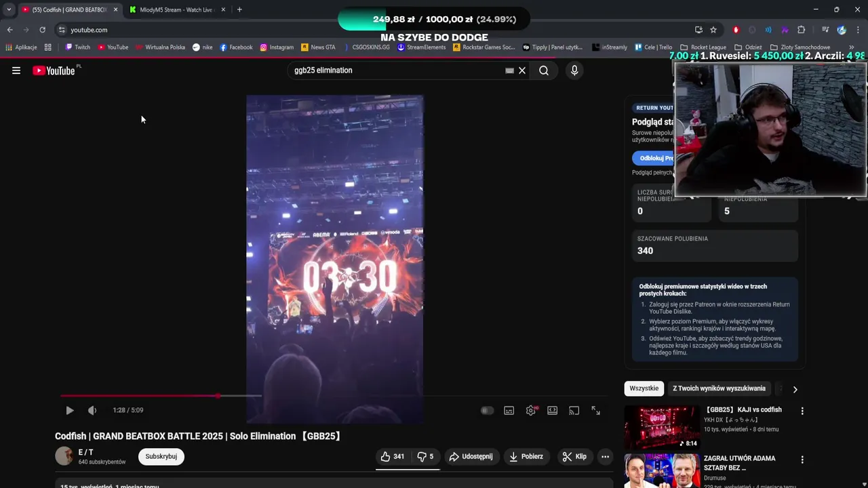Subscribe with the Subskrybuj button

[161, 457]
